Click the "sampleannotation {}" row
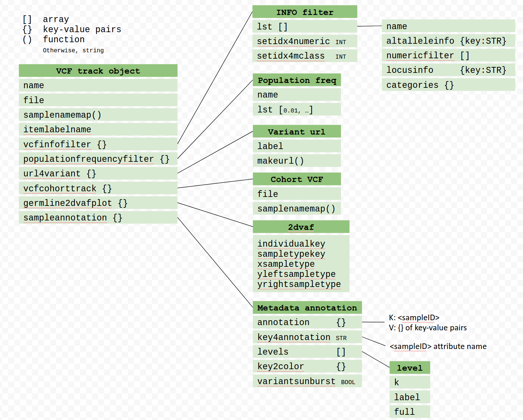The width and height of the screenshot is (523, 420). pyautogui.click(x=98, y=218)
